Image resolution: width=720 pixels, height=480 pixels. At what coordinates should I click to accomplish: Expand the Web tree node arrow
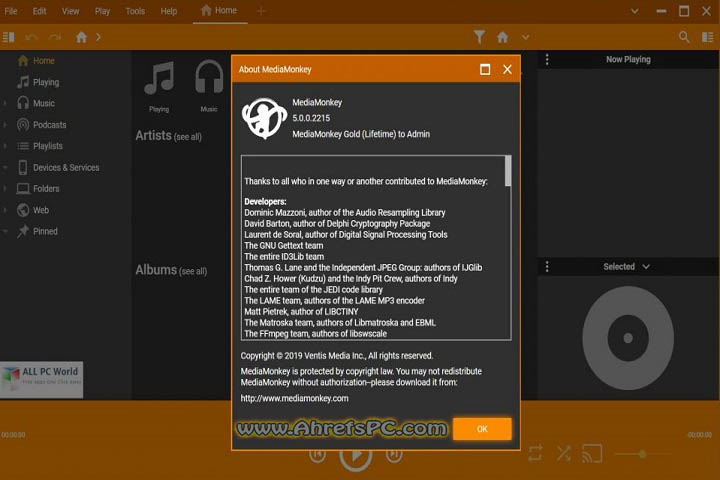5,210
